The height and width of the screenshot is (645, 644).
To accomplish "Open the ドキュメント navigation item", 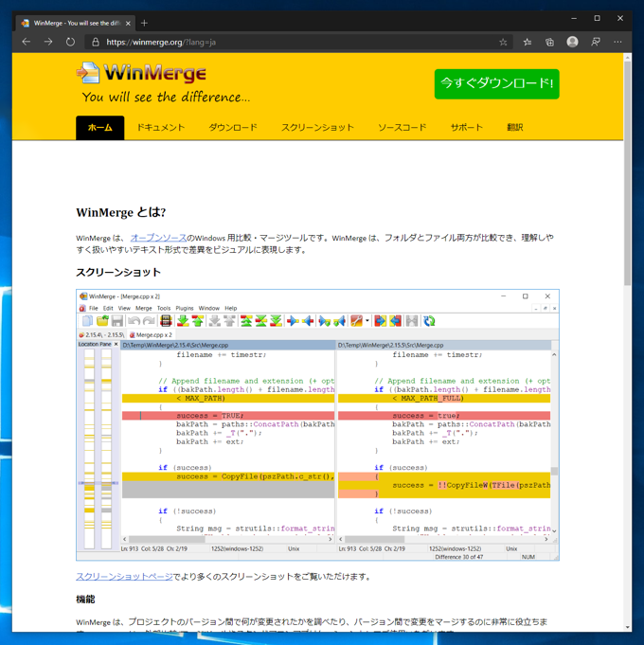I will coord(161,128).
